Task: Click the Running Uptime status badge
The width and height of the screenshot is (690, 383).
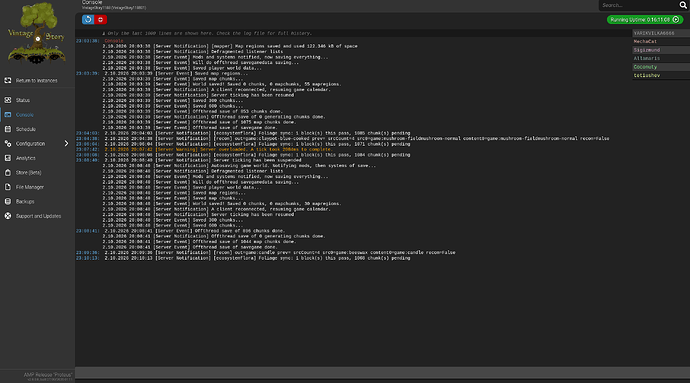Action: coord(645,19)
